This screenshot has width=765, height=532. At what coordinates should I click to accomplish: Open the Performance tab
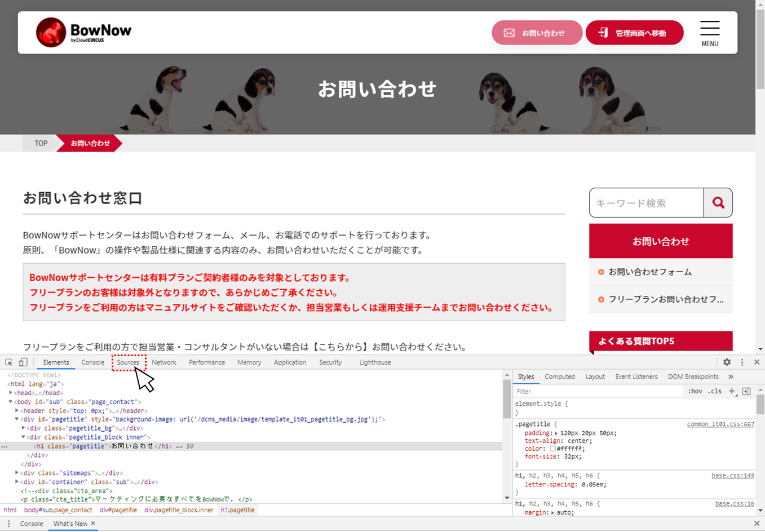207,362
